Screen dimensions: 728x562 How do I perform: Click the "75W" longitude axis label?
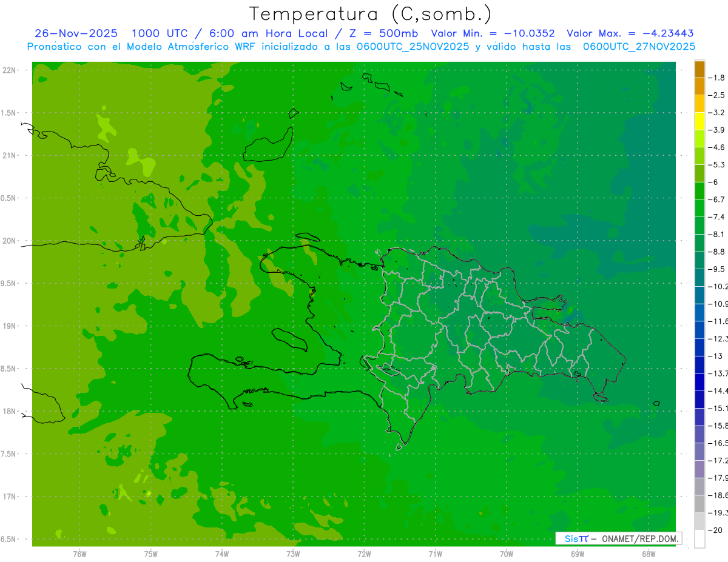(x=150, y=554)
